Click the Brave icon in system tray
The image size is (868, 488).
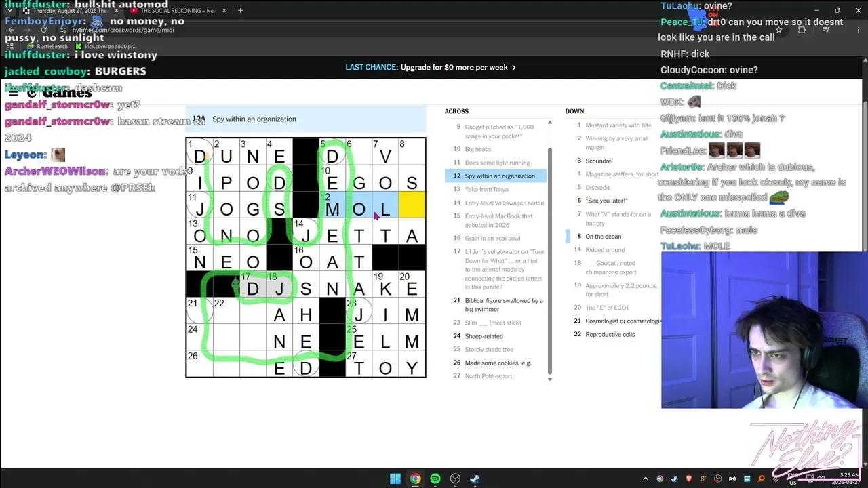click(x=689, y=479)
